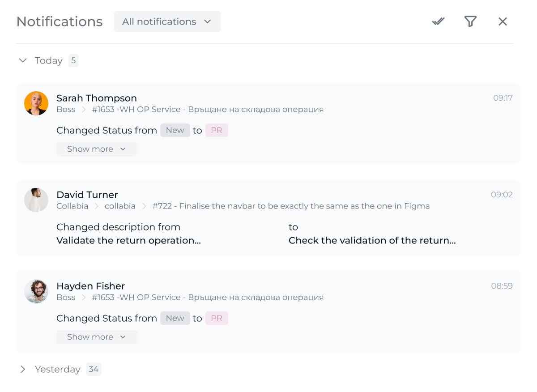The image size is (537, 392).
Task: Click Hayden Fisher's avatar
Action: pos(36,291)
